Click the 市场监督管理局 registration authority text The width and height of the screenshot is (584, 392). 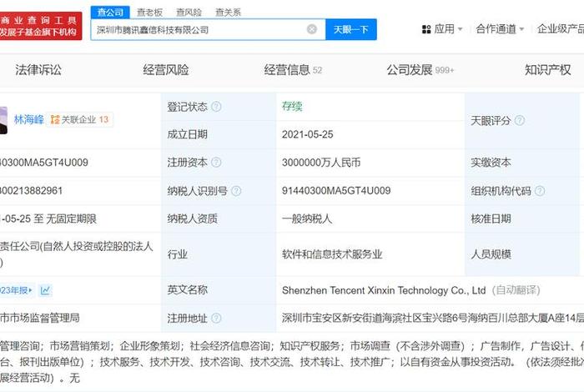point(40,318)
